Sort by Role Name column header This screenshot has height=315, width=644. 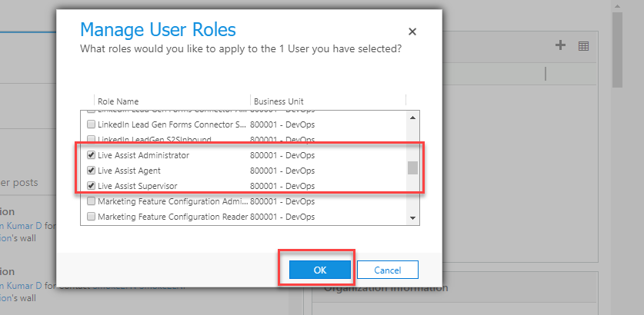click(118, 101)
